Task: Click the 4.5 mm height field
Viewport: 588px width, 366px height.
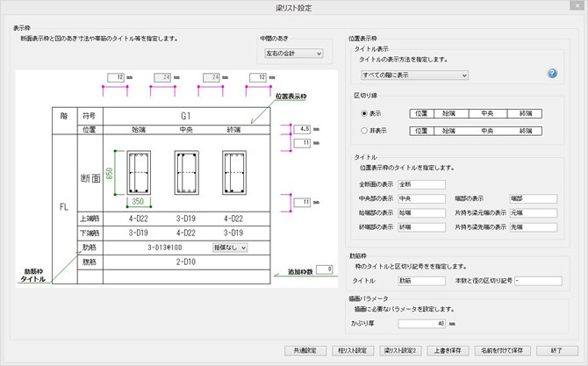Action: (302, 129)
